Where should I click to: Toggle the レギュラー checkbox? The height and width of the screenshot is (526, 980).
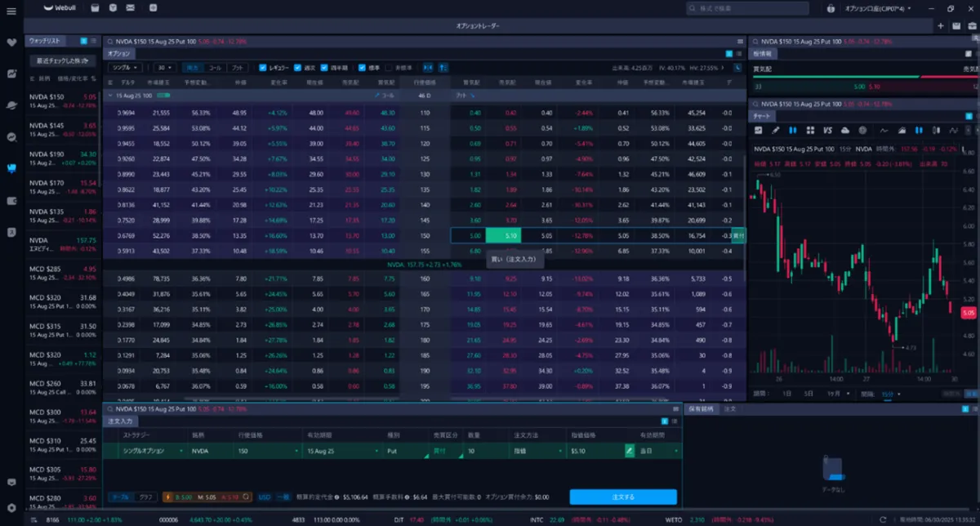263,68
